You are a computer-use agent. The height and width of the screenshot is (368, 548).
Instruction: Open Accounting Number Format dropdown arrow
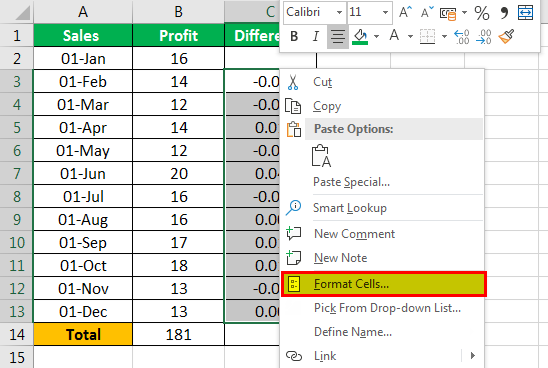pyautogui.click(x=464, y=13)
